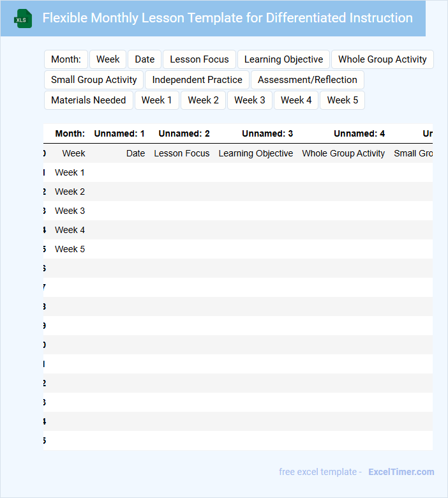Click the 'Week 3' table row cell

[70, 211]
